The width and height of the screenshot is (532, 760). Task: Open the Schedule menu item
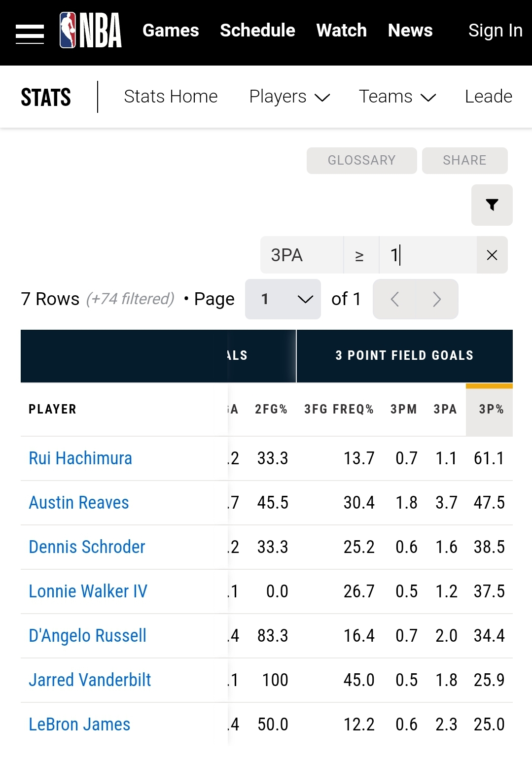coord(257,31)
